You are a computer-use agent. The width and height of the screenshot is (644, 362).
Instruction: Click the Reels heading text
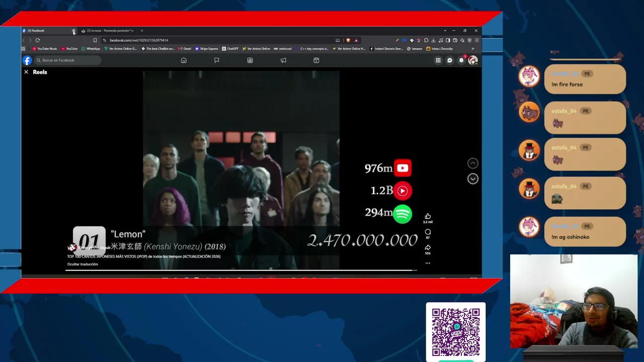(x=40, y=72)
